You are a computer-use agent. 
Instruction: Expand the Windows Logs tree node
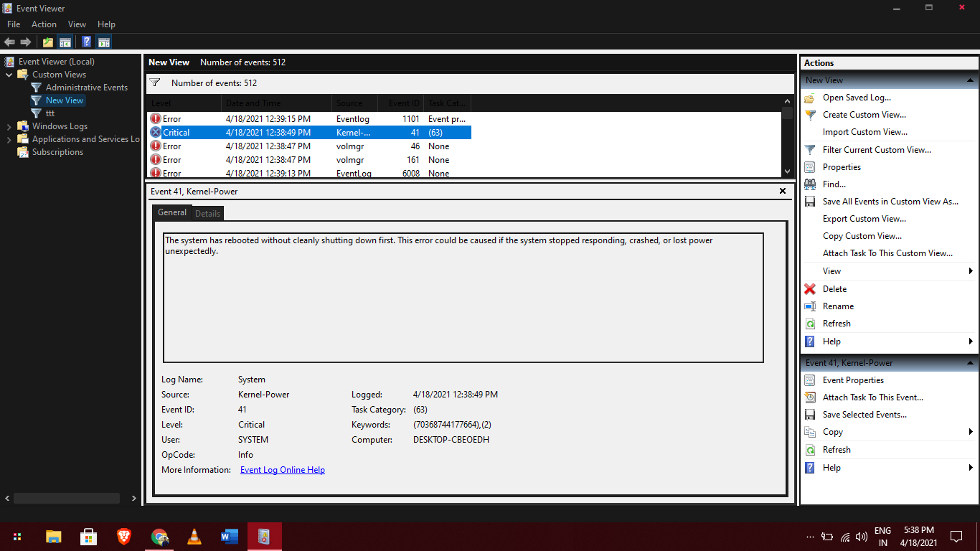(x=9, y=126)
